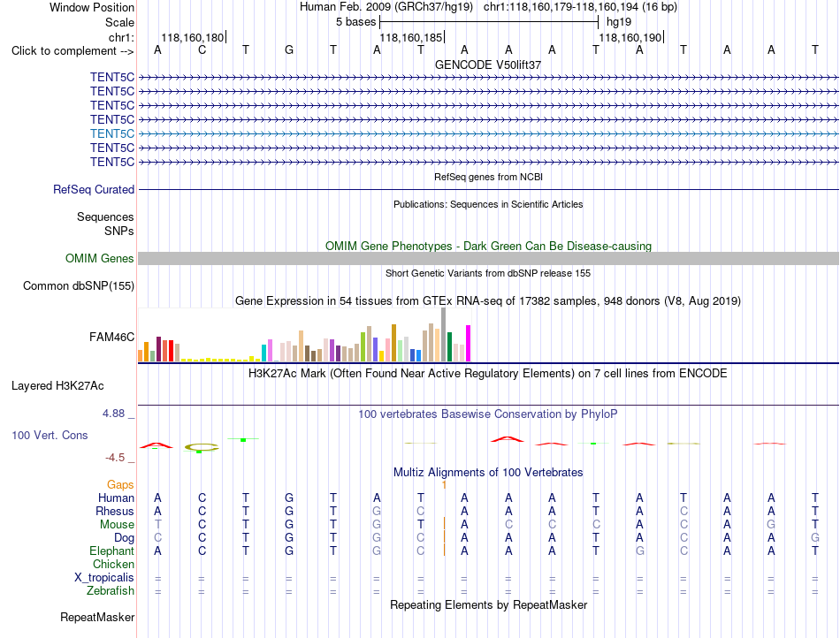
Task: Click the PhyloP minimum value -4.5
Action: 115,458
